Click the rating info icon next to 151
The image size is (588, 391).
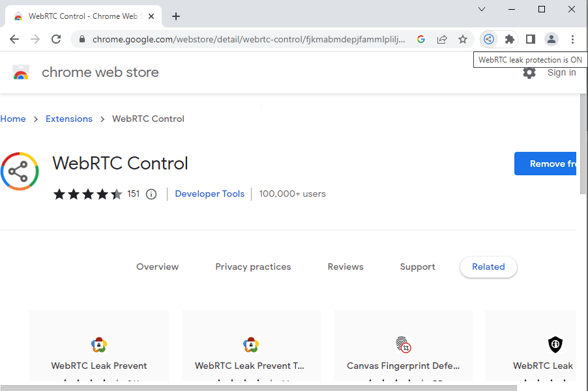[151, 194]
